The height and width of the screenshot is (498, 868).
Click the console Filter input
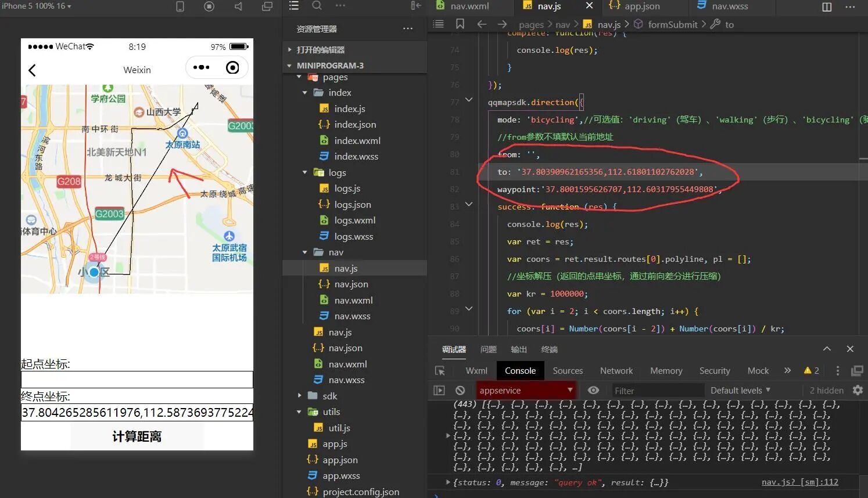[x=657, y=391]
